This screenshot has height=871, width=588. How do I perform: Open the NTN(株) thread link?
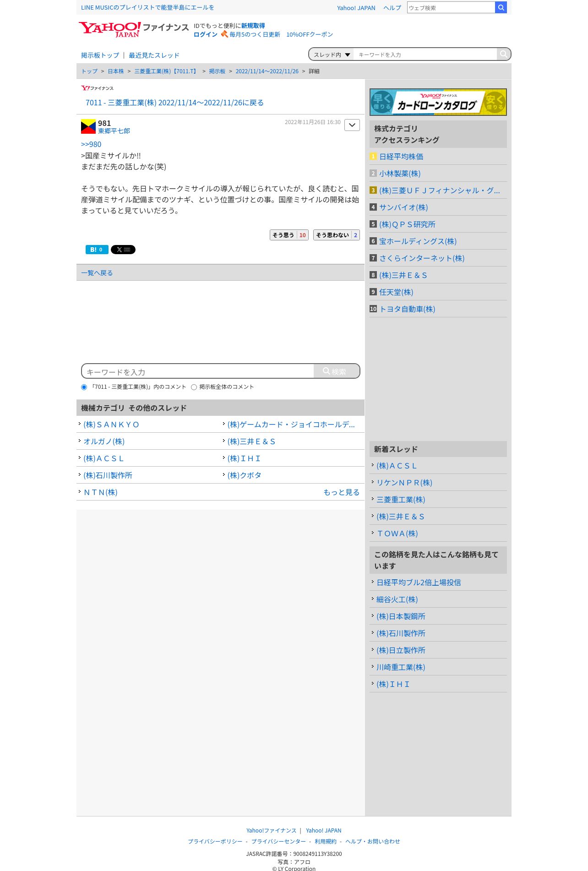point(101,492)
